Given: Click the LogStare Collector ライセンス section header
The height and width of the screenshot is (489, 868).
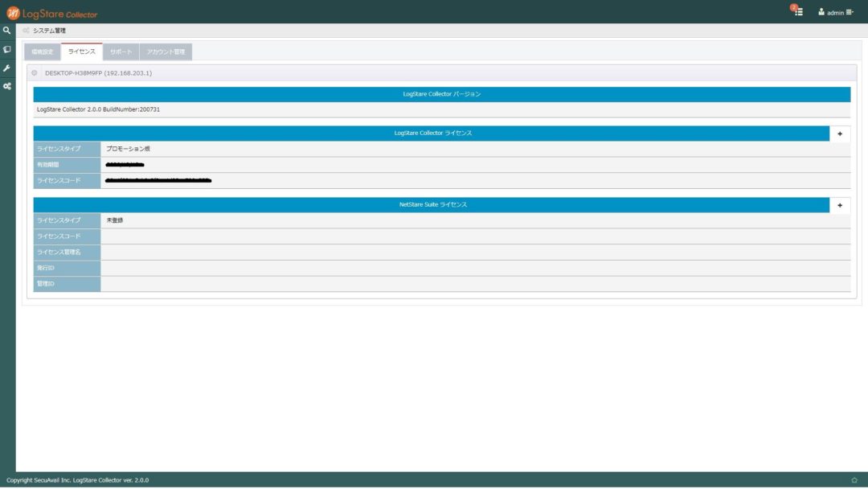Looking at the screenshot, I should [432, 134].
